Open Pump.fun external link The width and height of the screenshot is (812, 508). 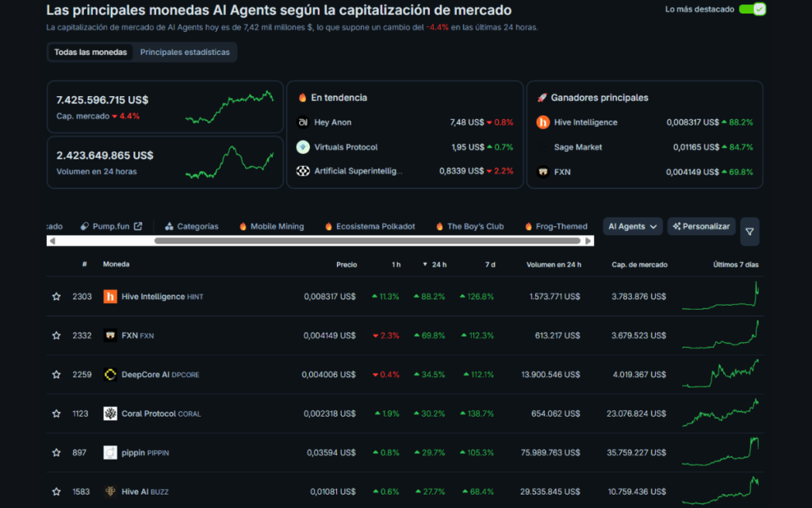click(111, 226)
